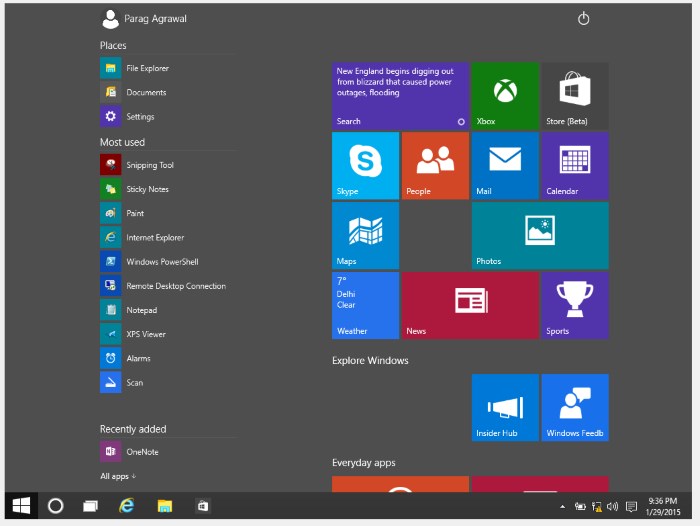Open the People tile

435,166
